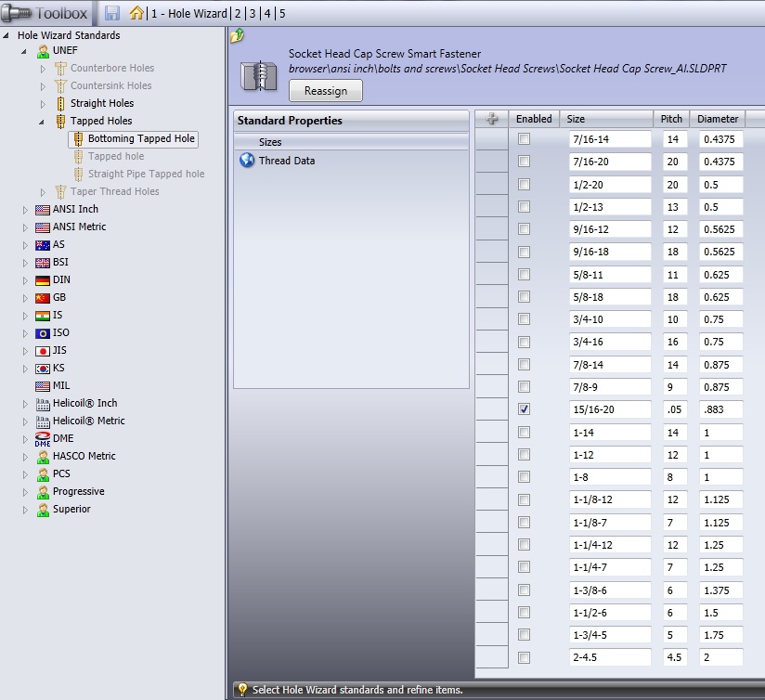765x700 pixels.
Task: Edit the .883 diameter field
Action: pyautogui.click(x=720, y=409)
